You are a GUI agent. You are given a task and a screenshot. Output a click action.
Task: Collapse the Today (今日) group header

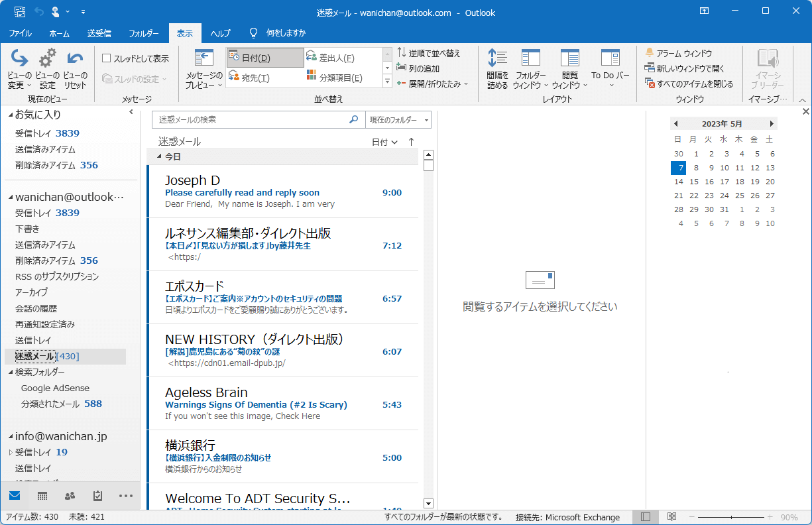158,157
